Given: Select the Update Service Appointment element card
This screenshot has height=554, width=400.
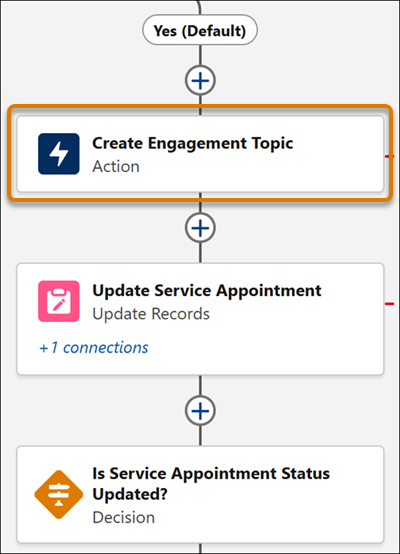Looking at the screenshot, I should (200, 319).
